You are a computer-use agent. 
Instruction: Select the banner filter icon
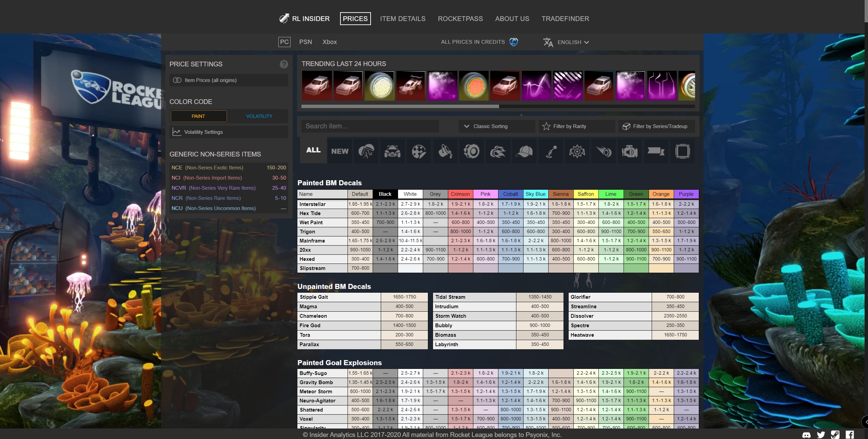tap(655, 150)
